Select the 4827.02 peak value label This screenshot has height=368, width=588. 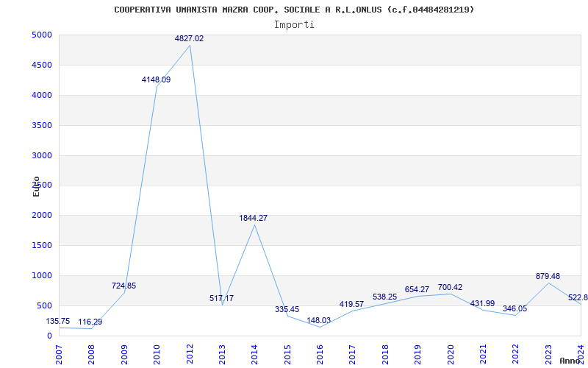[x=190, y=38]
